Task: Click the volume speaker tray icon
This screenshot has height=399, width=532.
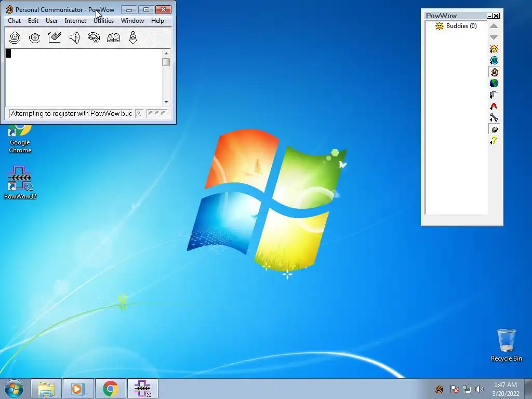Action: point(480,389)
